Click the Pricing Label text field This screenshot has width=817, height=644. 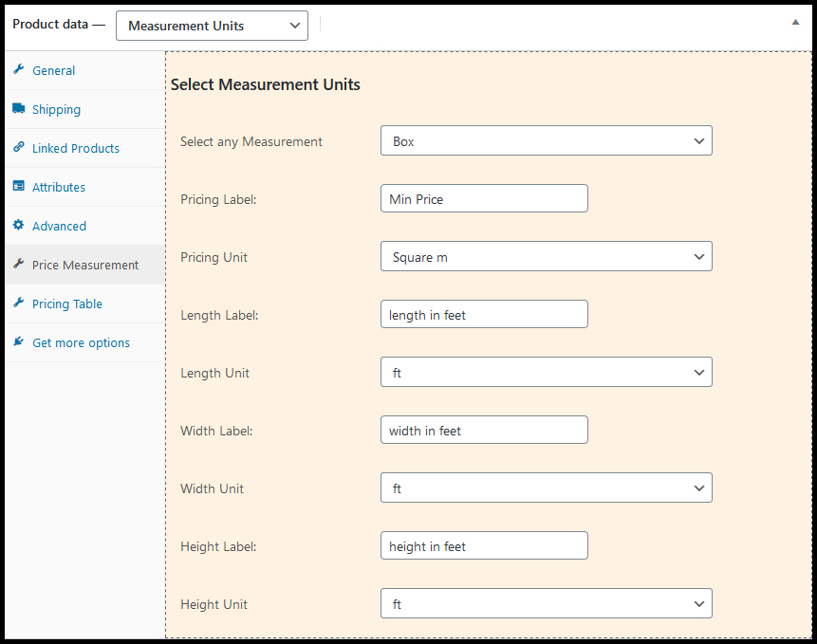pos(483,199)
